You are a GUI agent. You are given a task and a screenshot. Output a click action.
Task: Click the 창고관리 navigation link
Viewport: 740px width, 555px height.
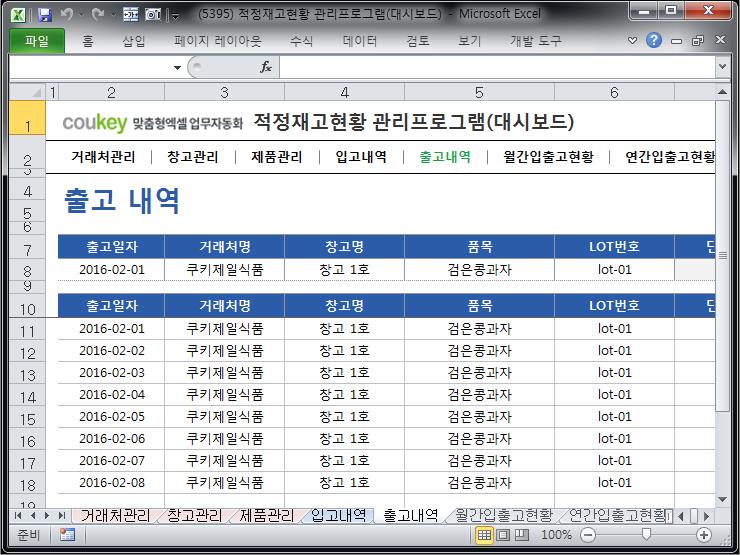(193, 157)
